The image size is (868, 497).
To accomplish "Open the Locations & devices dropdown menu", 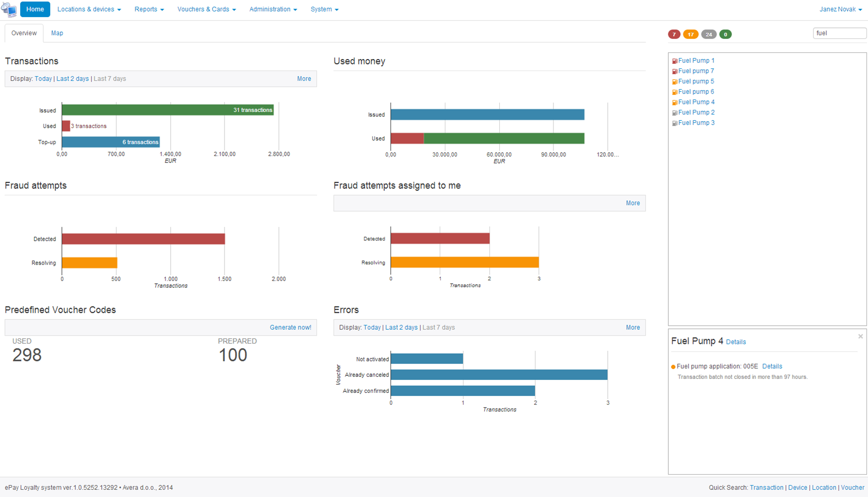I will 89,9.
